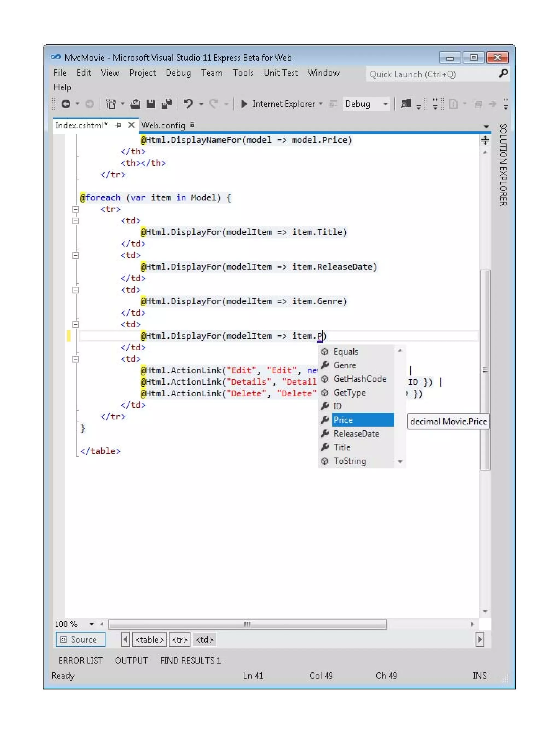Click the Navigate Backward arrow icon
560x733 pixels.
66,104
